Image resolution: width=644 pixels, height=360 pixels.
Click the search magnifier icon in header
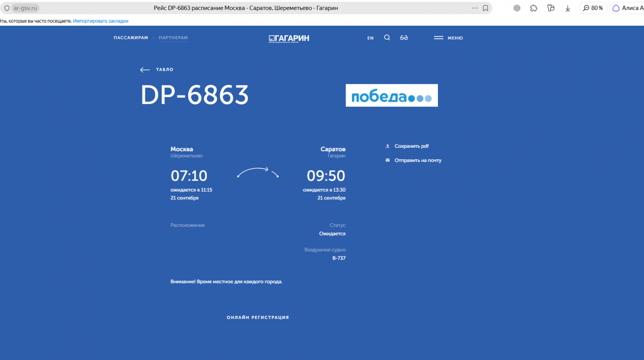(387, 38)
